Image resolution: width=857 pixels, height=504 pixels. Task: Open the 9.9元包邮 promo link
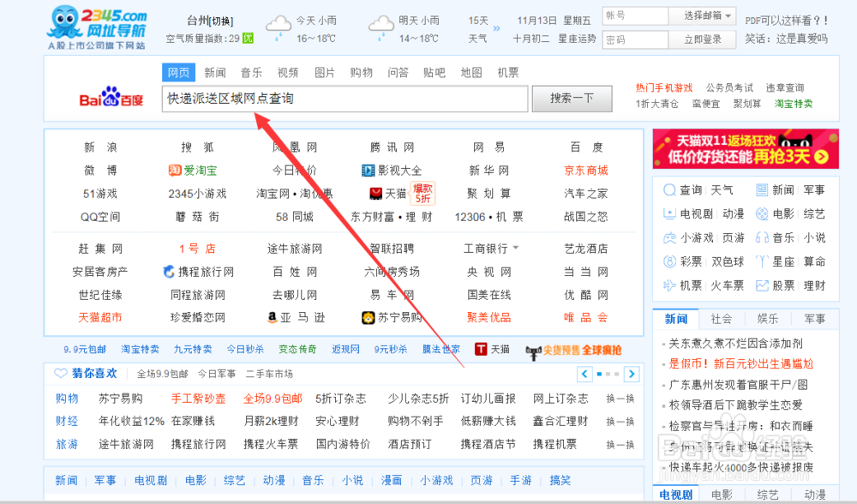click(85, 350)
